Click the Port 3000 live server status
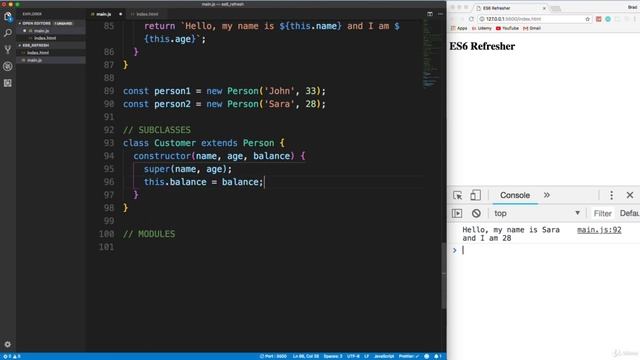 [273, 356]
